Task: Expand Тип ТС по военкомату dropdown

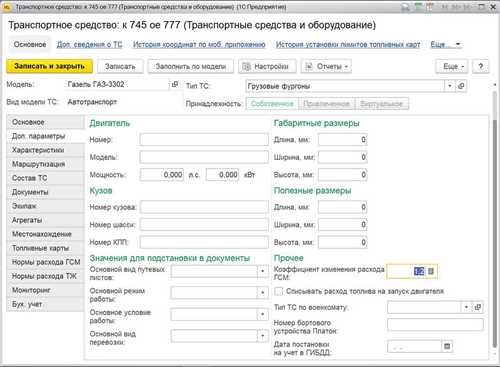Action: click(466, 307)
